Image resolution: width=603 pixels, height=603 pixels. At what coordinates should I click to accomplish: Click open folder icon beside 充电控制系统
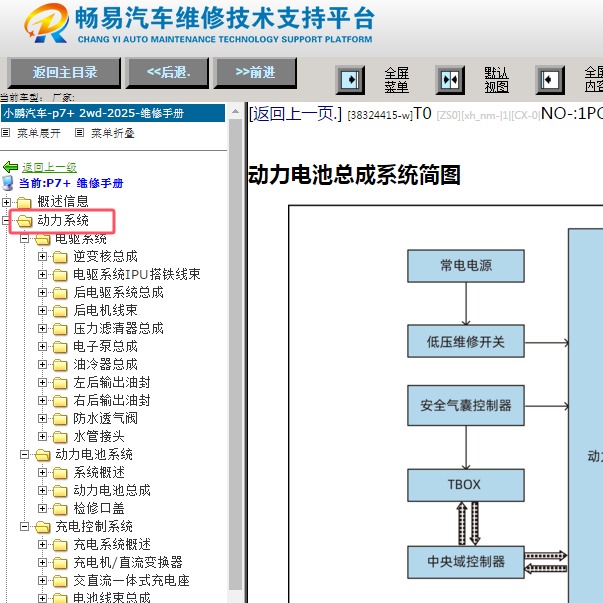42,527
